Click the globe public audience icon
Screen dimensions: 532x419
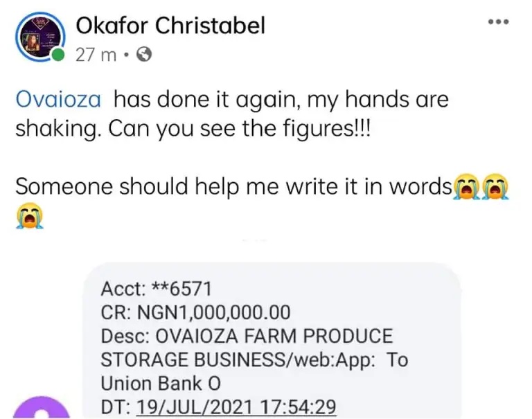[143, 55]
